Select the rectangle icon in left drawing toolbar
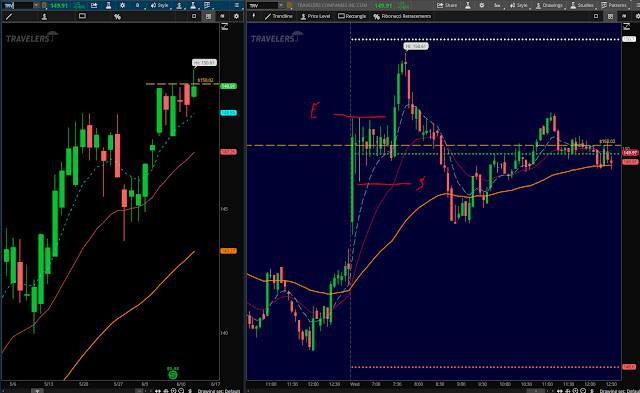The width and height of the screenshot is (640, 393). 82,16
